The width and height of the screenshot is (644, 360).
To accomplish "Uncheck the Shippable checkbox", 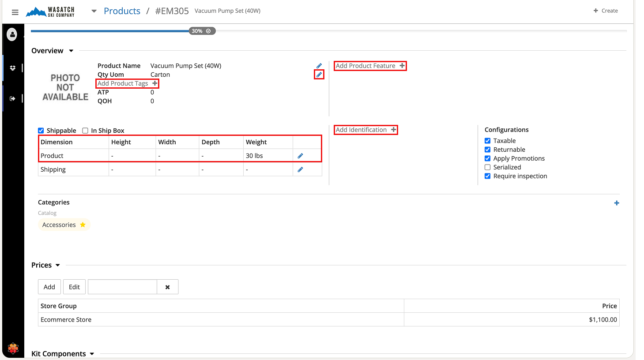I will point(41,131).
